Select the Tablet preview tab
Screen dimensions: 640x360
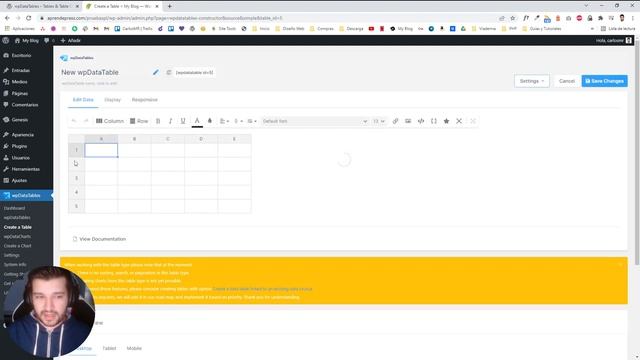pyautogui.click(x=109, y=348)
